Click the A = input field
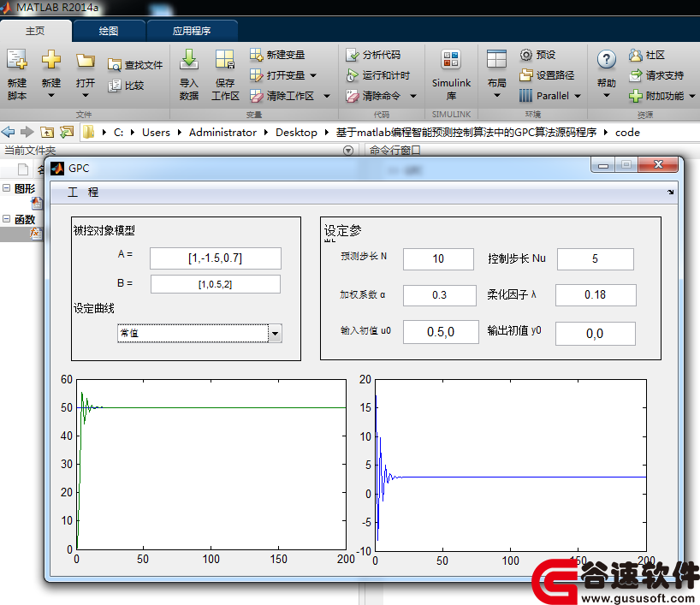Image resolution: width=700 pixels, height=605 pixels. [215, 258]
